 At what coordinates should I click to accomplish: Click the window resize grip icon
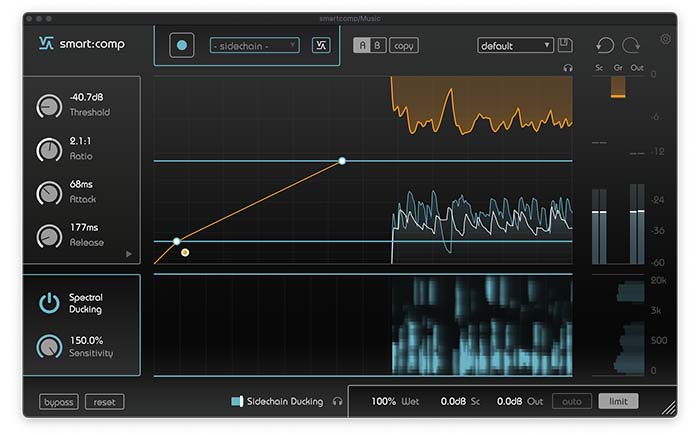[668, 408]
